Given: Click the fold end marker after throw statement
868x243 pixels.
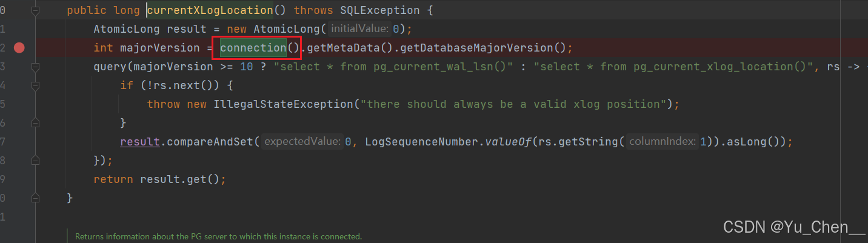Looking at the screenshot, I should (35, 123).
